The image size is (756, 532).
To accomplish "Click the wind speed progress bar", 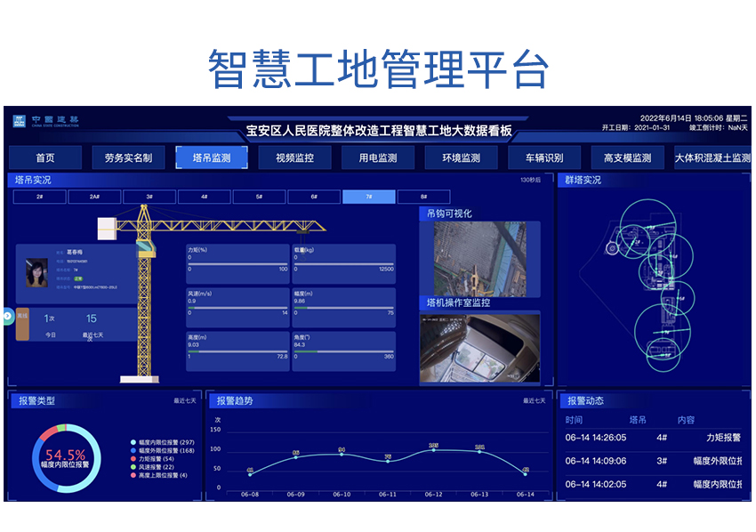I will coord(237,308).
